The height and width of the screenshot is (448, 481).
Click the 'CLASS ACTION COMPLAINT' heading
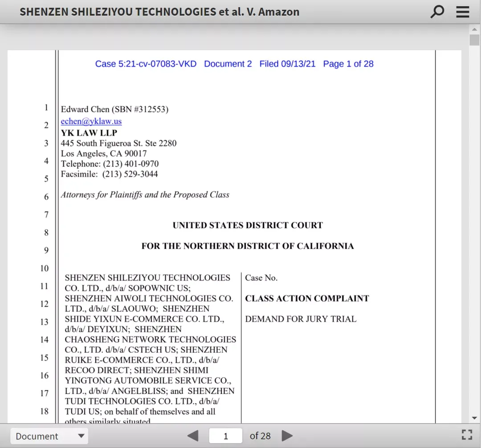[x=307, y=299]
